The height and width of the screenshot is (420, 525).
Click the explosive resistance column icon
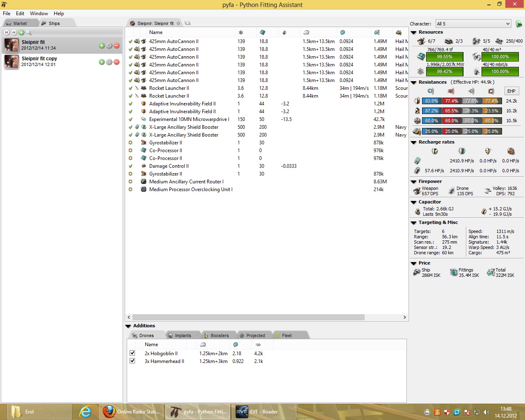tap(491, 91)
